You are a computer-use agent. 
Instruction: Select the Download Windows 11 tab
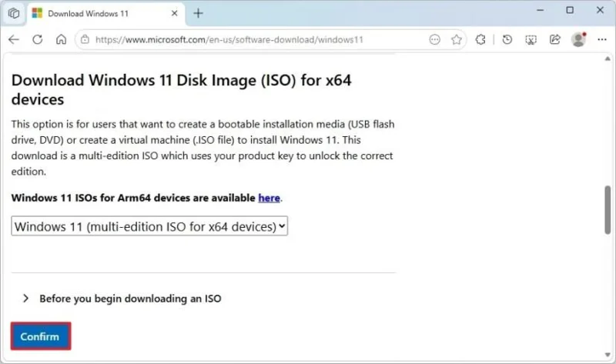pos(105,13)
